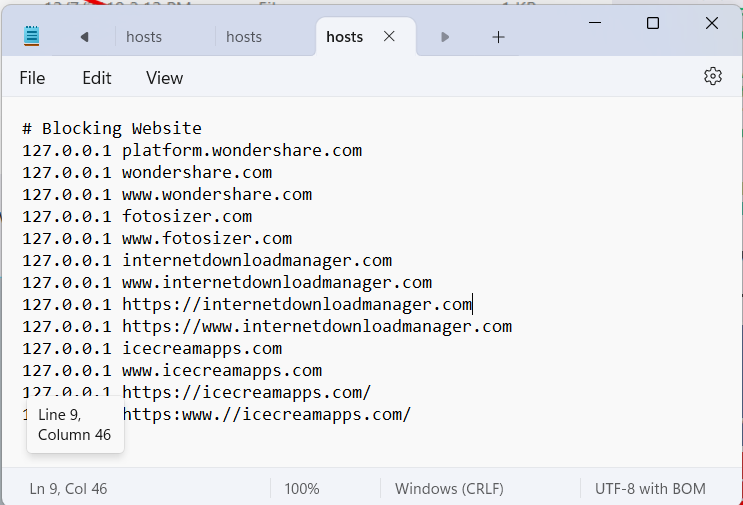This screenshot has height=505, width=743.
Task: Close the active hosts tab
Action: (x=389, y=37)
